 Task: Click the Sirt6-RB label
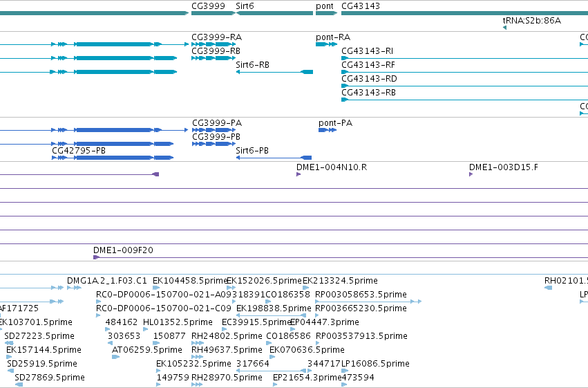coord(252,65)
